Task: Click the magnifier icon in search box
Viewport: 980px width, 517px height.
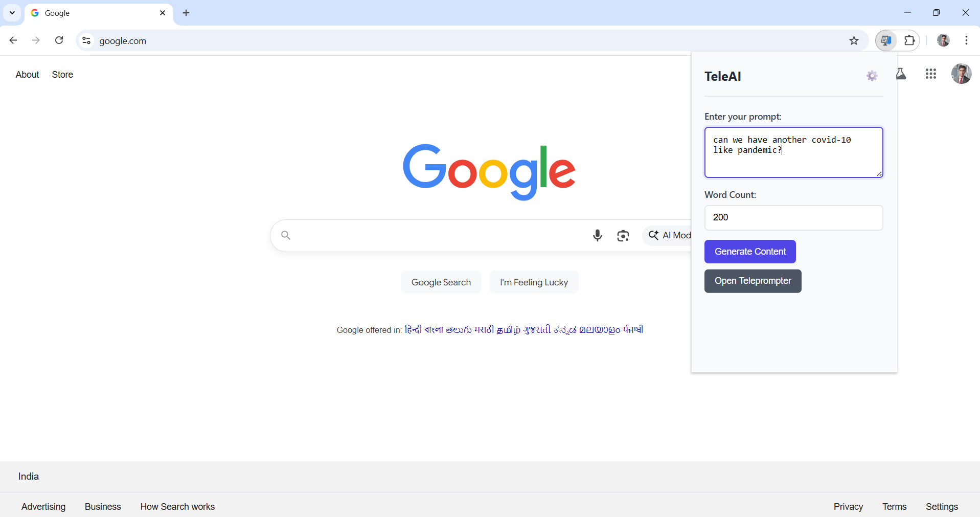Action: (286, 235)
